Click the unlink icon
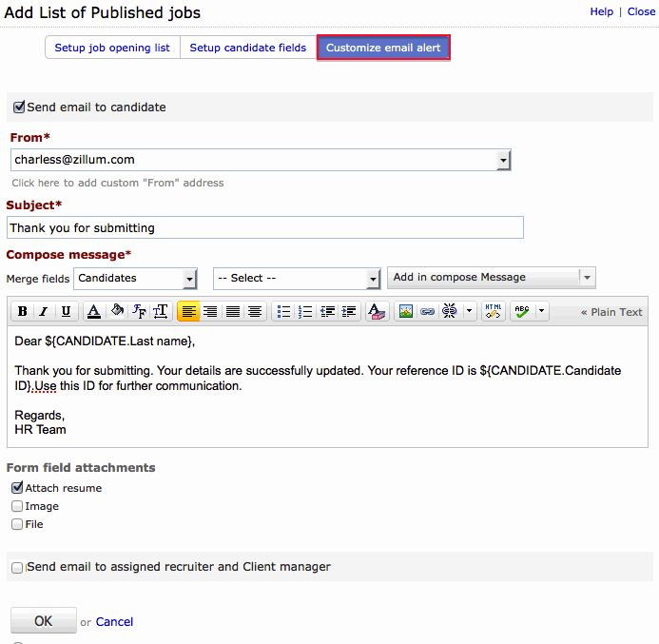The height and width of the screenshot is (644, 659). [449, 311]
